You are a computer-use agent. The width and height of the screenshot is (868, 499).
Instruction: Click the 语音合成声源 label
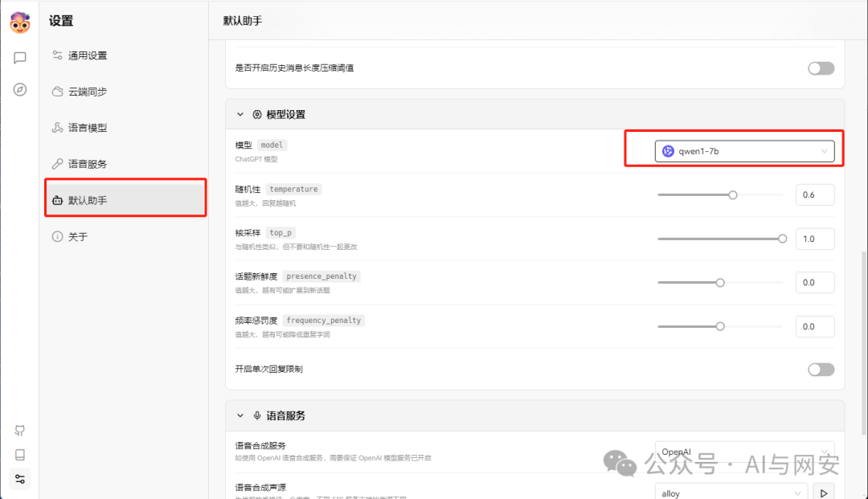click(260, 488)
